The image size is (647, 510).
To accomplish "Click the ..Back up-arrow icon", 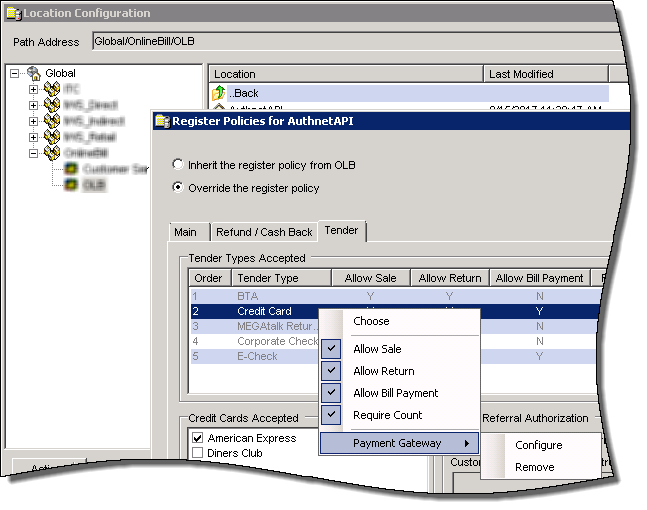I will pyautogui.click(x=220, y=93).
